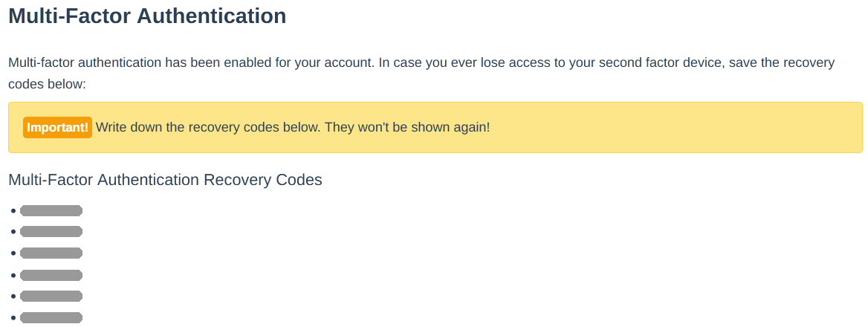Click bullet point before fourth recovery code
Image resolution: width=868 pixels, height=327 pixels.
14,275
